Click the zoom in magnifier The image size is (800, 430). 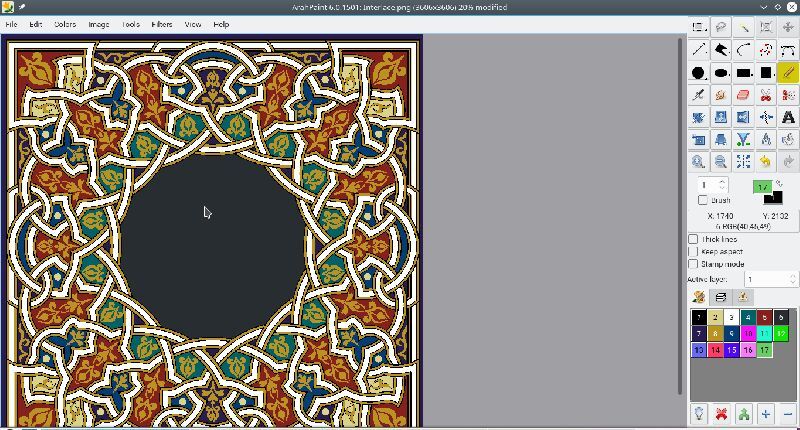click(x=698, y=162)
